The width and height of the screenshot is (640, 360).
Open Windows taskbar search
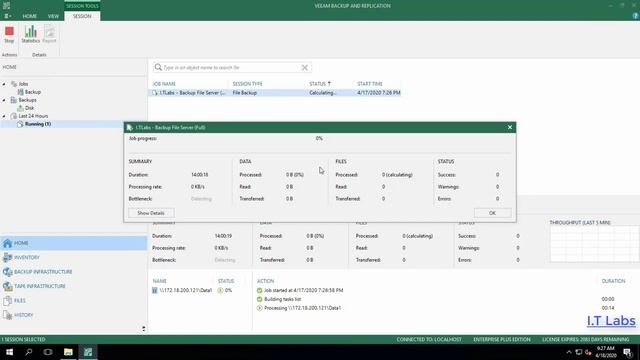pyautogui.click(x=29, y=352)
